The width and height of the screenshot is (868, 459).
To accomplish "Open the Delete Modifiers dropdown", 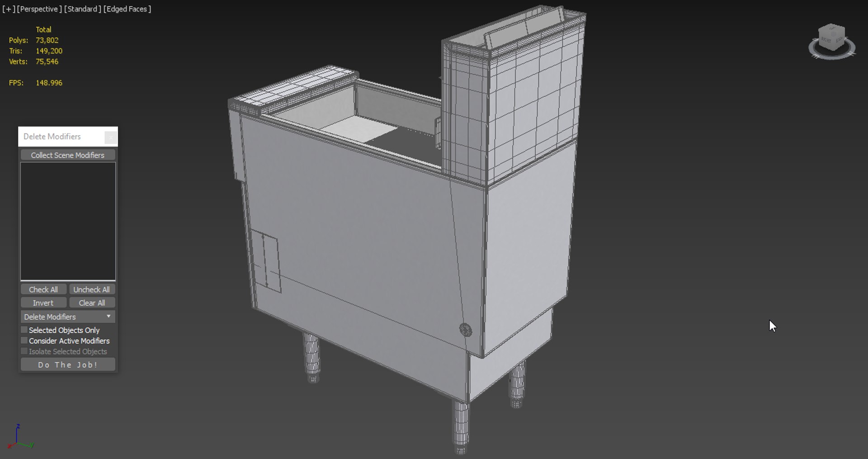I will (x=68, y=317).
